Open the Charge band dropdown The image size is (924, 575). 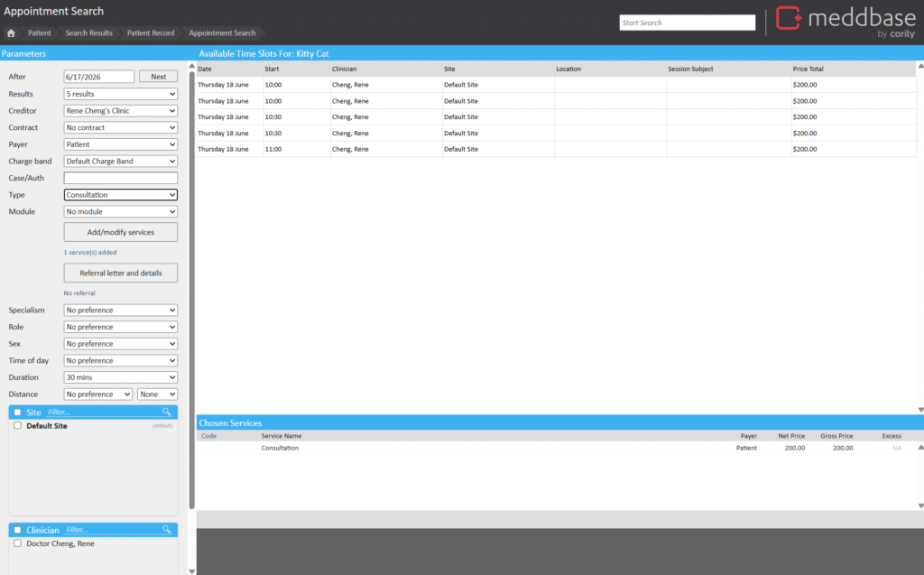[x=120, y=161]
